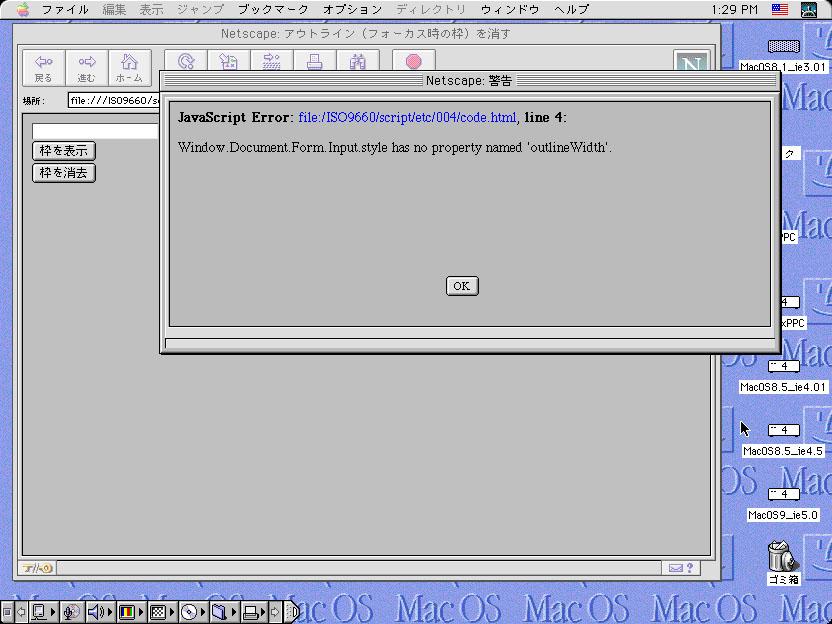Open the 編集 menu

pyautogui.click(x=114, y=10)
